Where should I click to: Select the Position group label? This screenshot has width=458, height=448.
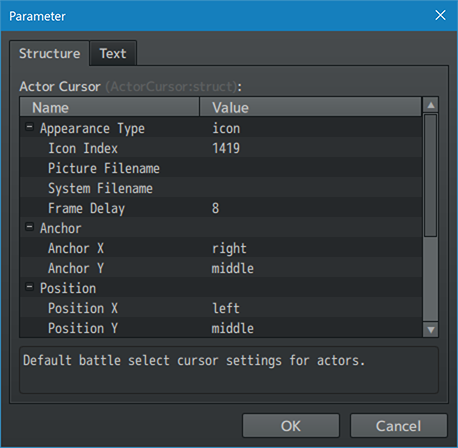(68, 288)
